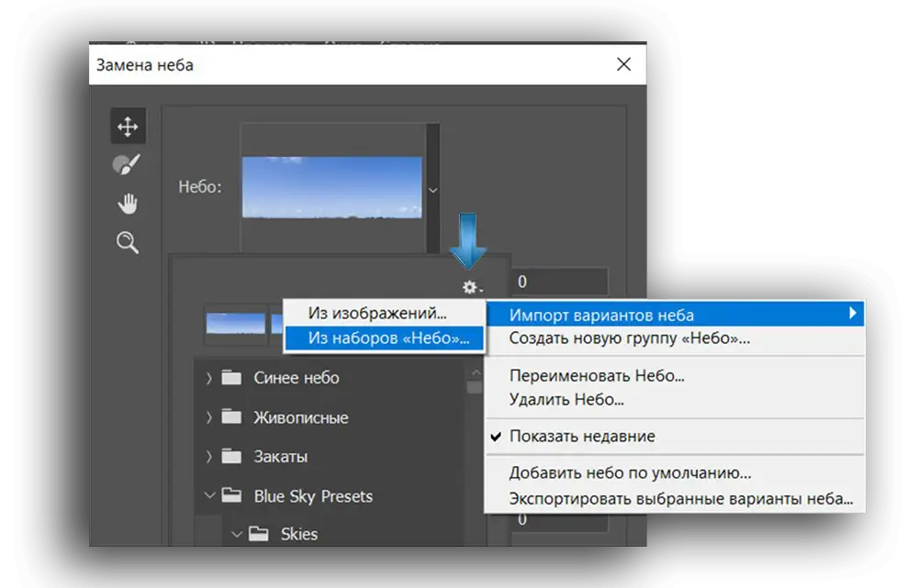Select Добавить небо по умолчанию…
Image resolution: width=918 pixels, height=588 pixels.
coord(676,472)
